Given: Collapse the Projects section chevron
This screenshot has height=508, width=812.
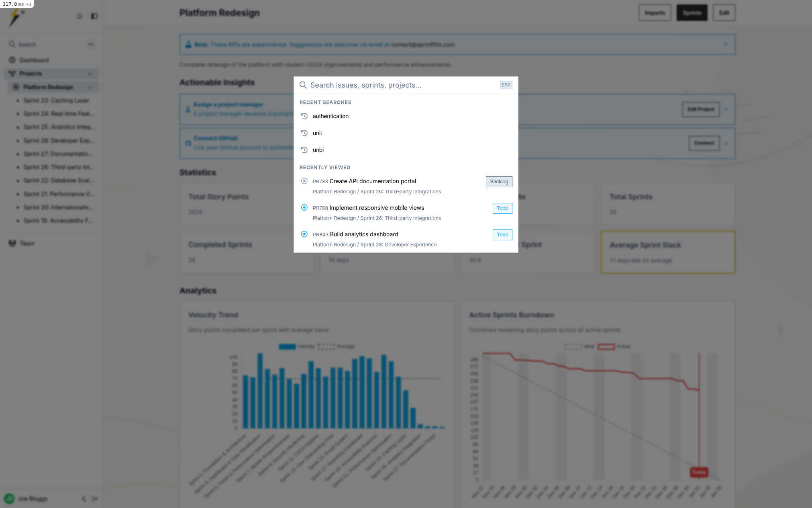Looking at the screenshot, I should point(90,74).
